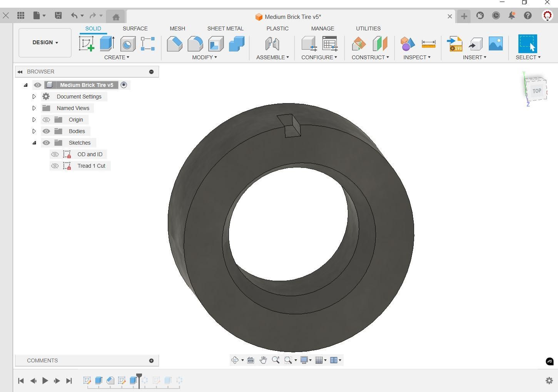Click the TOP face of ViewCube
This screenshot has width=558, height=392.
(536, 91)
